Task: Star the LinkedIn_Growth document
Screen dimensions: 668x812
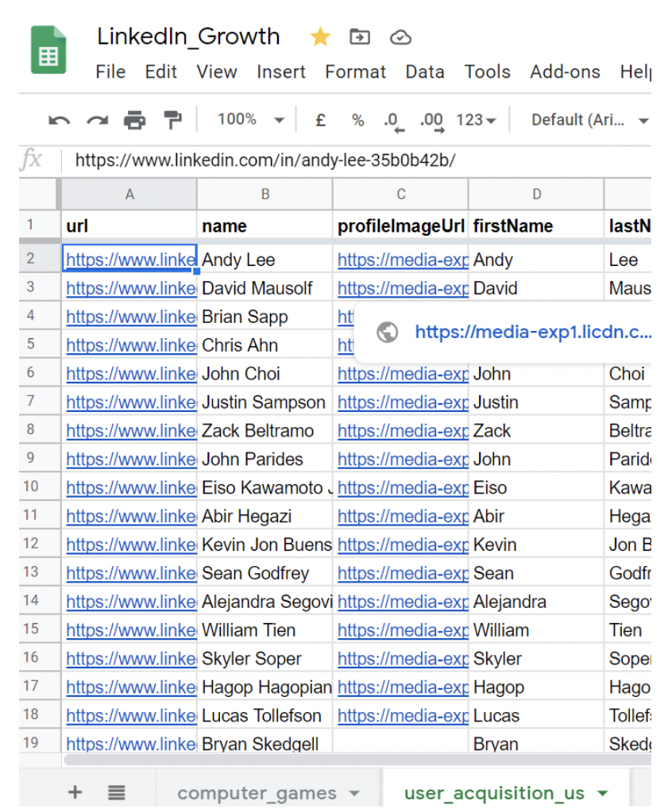Action: (320, 37)
